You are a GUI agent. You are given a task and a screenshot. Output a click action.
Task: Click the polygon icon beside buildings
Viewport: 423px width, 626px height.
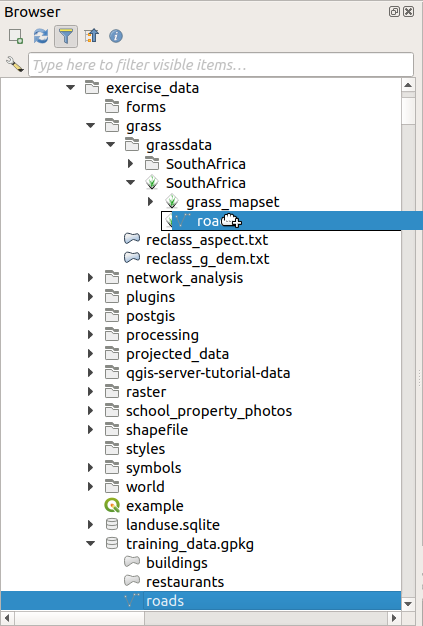pos(132,562)
